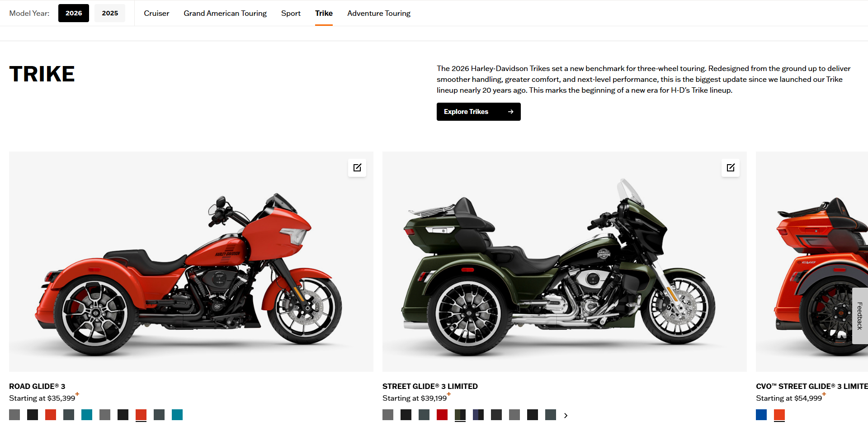Choose bright red swatch for Street Glide 3 Limited

[442, 415]
